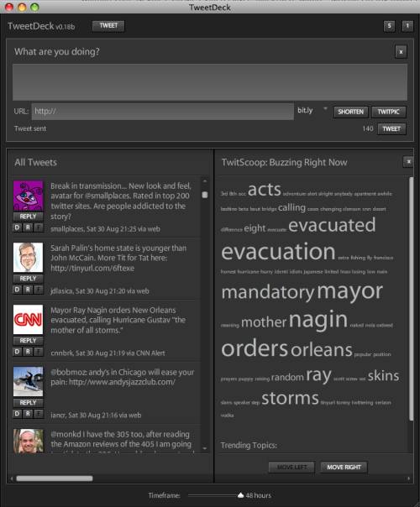420x507 pixels.
Task: Click horizontal scrollbar left arrow
Action: [12, 478]
